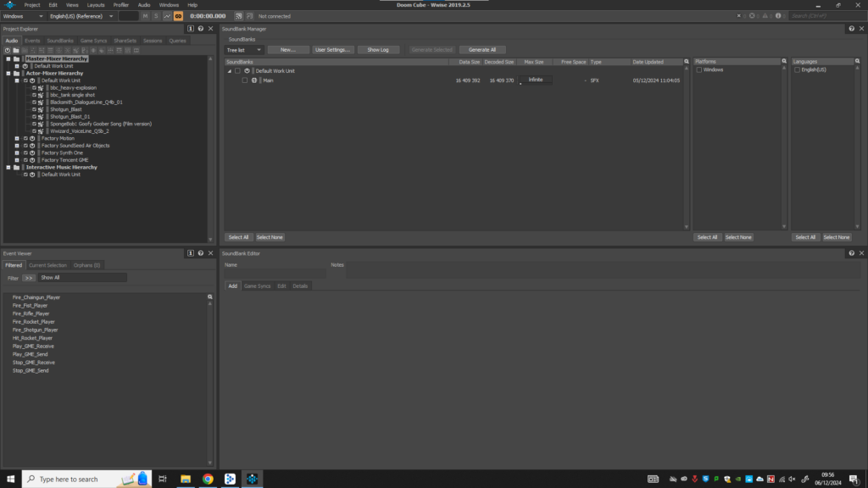Screen dimensions: 868x488
Task: Open help for the Project Explorer panel
Action: coord(200,29)
